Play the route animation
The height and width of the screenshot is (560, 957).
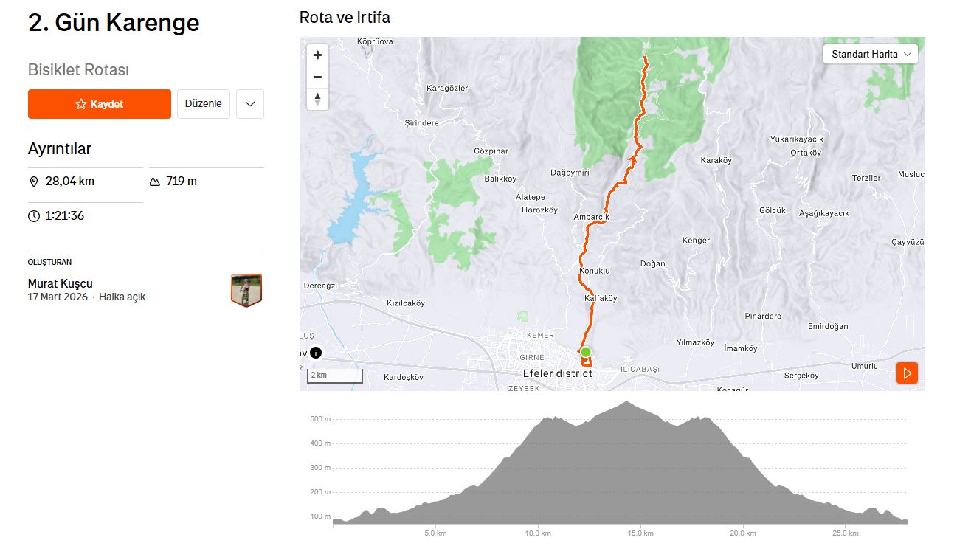[x=907, y=373]
